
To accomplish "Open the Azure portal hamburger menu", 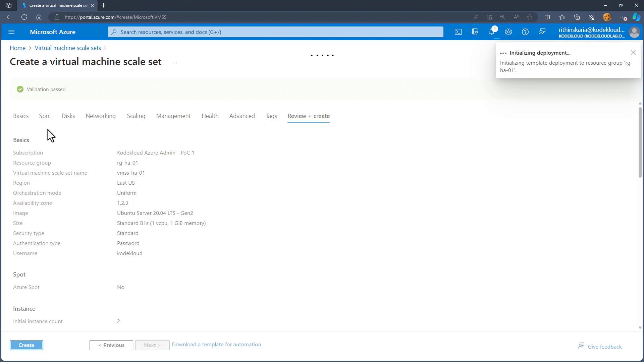I will tap(11, 32).
